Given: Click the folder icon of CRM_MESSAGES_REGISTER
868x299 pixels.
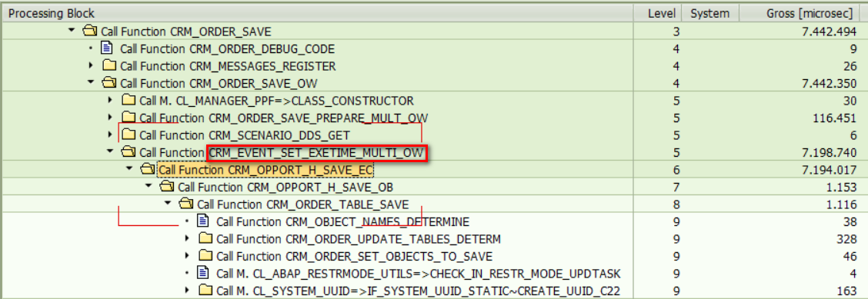Looking at the screenshot, I should (109, 66).
